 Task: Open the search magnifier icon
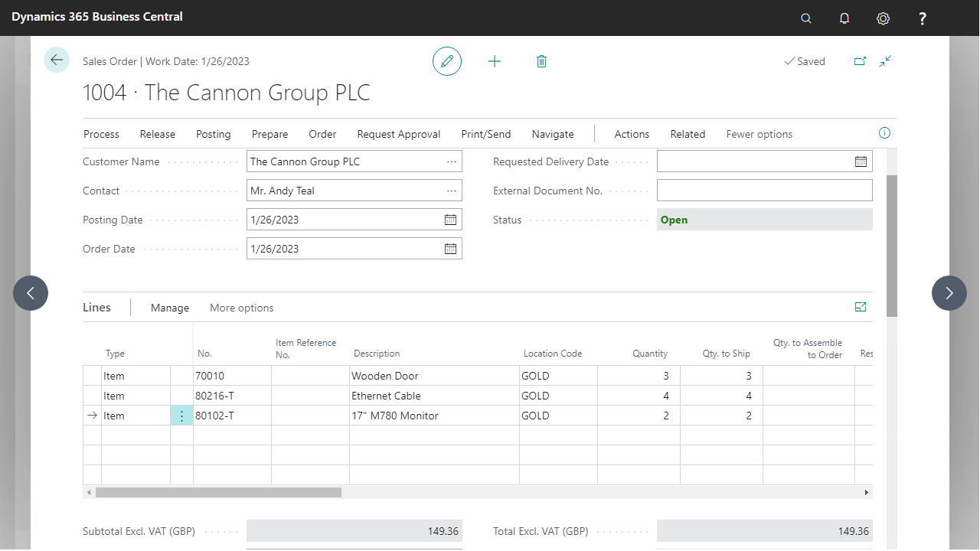point(806,18)
